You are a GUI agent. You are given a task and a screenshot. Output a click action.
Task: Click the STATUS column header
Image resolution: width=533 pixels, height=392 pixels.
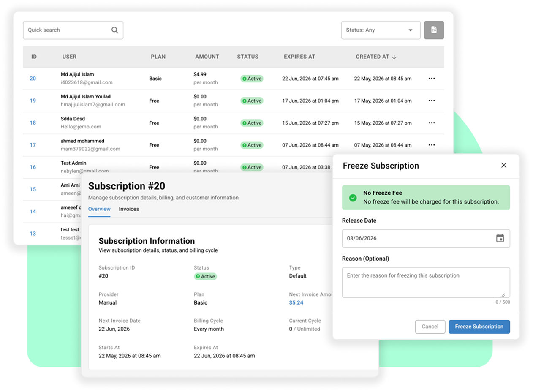pyautogui.click(x=247, y=57)
